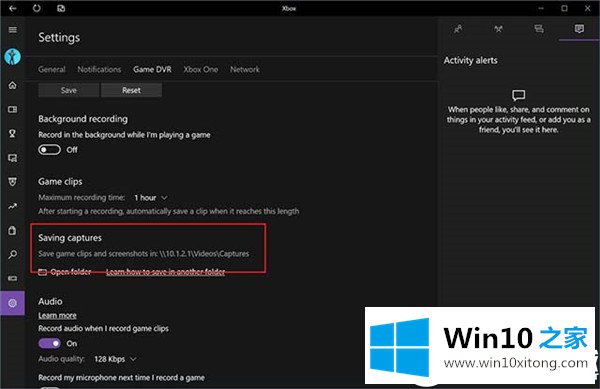
Task: Switch to Notifications tab
Action: pos(99,69)
